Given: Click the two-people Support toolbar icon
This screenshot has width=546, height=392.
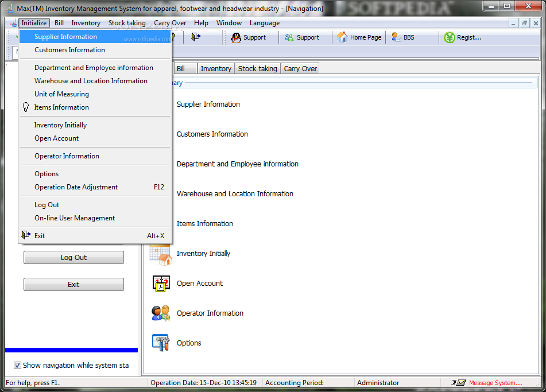Looking at the screenshot, I should click(x=289, y=37).
